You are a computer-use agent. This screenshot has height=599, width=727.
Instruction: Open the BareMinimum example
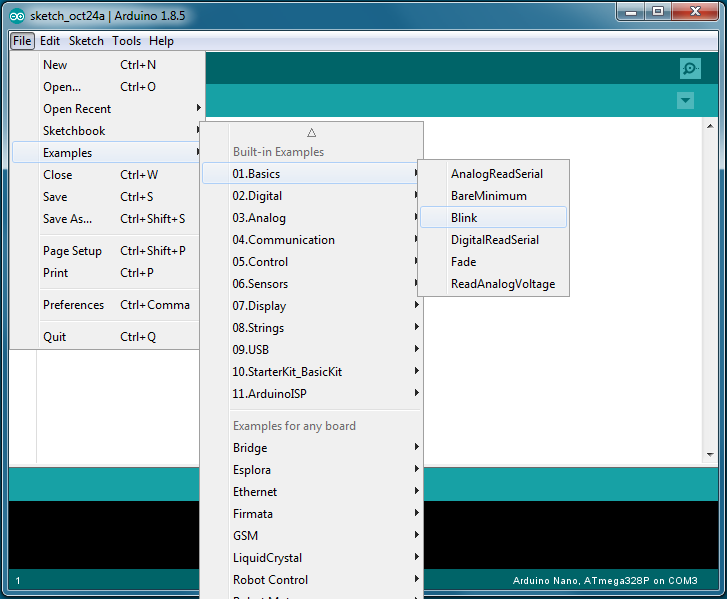pos(493,196)
